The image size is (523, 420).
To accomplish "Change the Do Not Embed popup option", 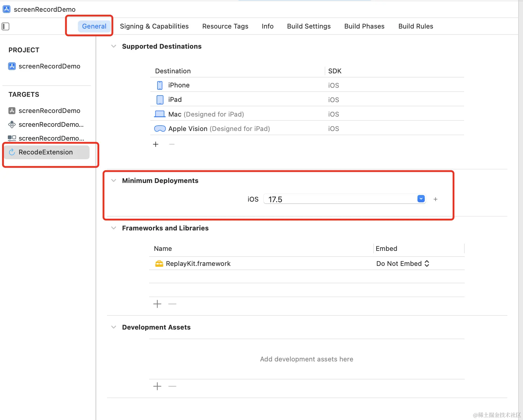I will click(x=403, y=263).
